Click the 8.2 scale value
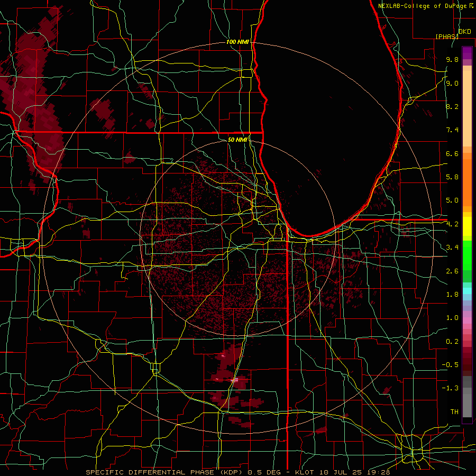This screenshot has width=476, height=476. tap(452, 106)
